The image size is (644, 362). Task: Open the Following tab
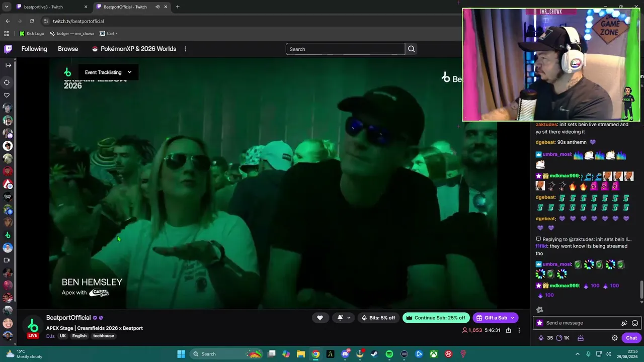pos(34,49)
